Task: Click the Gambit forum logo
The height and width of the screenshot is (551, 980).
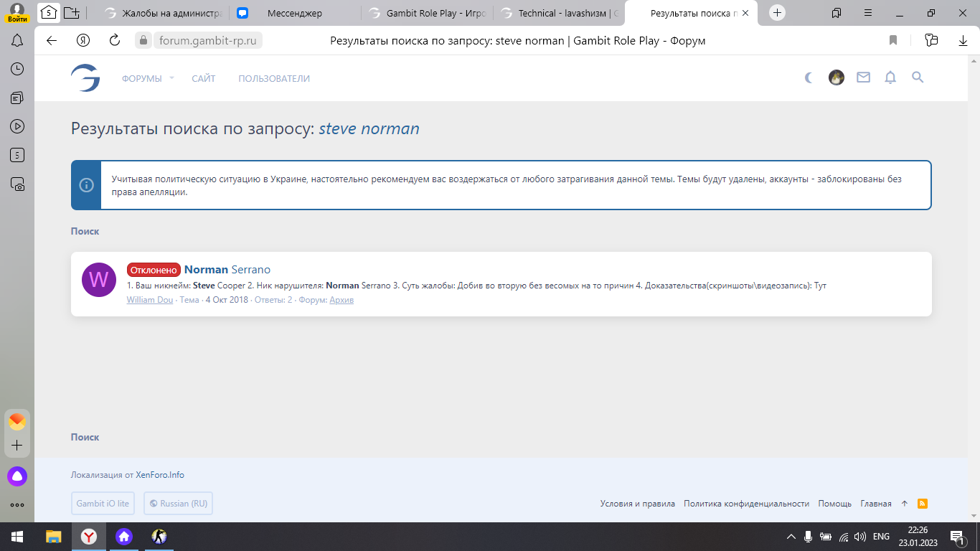Action: coord(85,78)
